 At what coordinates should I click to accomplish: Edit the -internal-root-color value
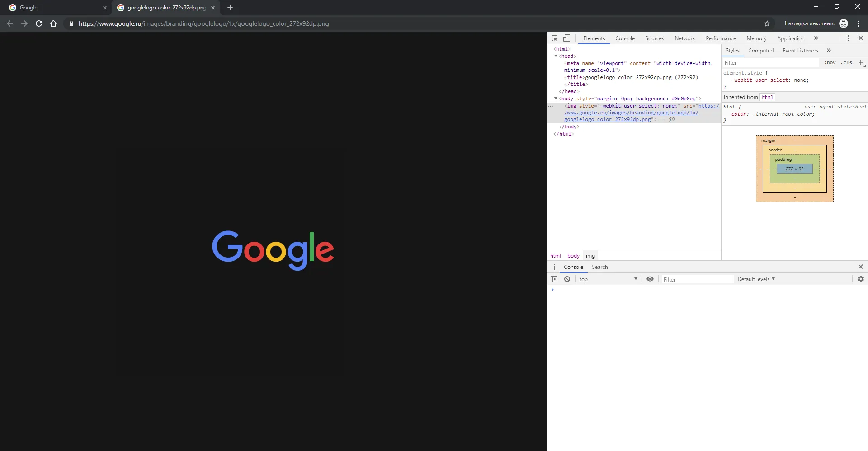(x=782, y=114)
